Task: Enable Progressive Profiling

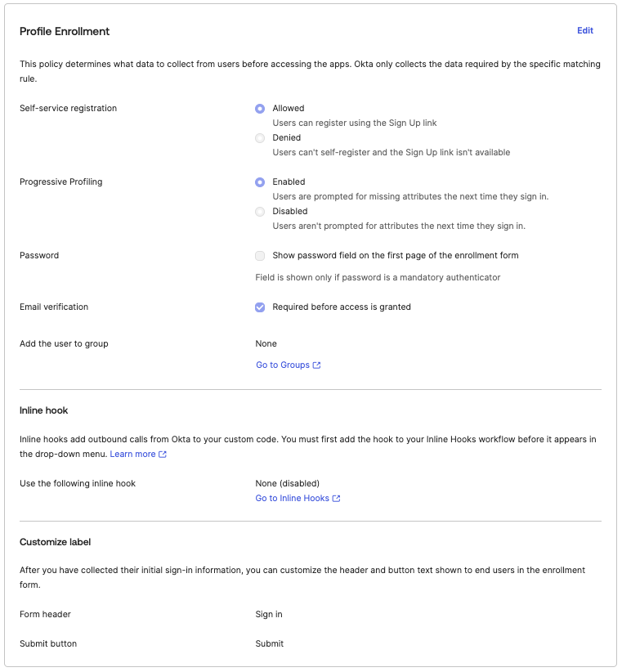Action: (260, 181)
